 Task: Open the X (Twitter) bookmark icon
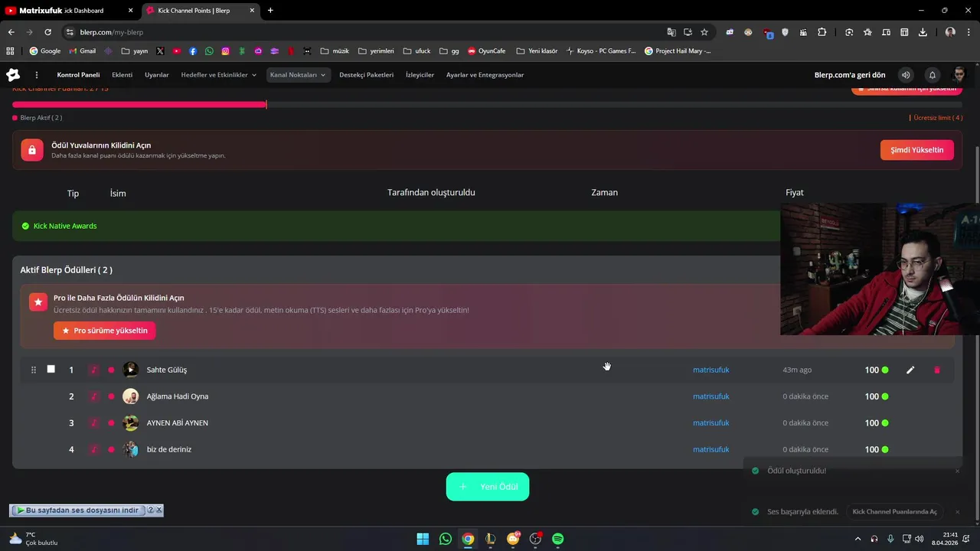[160, 51]
